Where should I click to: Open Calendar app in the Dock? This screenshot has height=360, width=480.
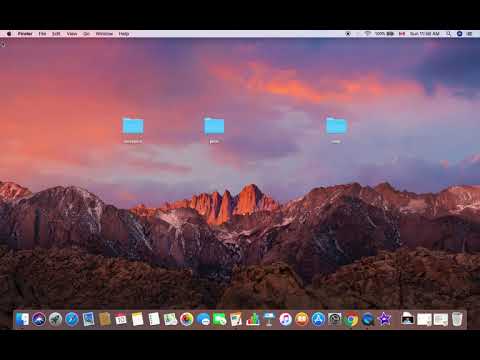(x=121, y=319)
